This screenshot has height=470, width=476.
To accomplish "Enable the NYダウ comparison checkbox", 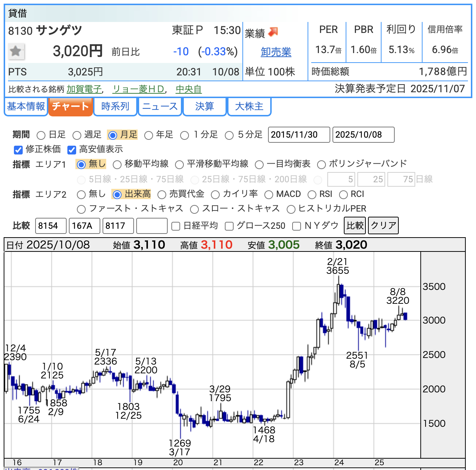I will [297, 226].
